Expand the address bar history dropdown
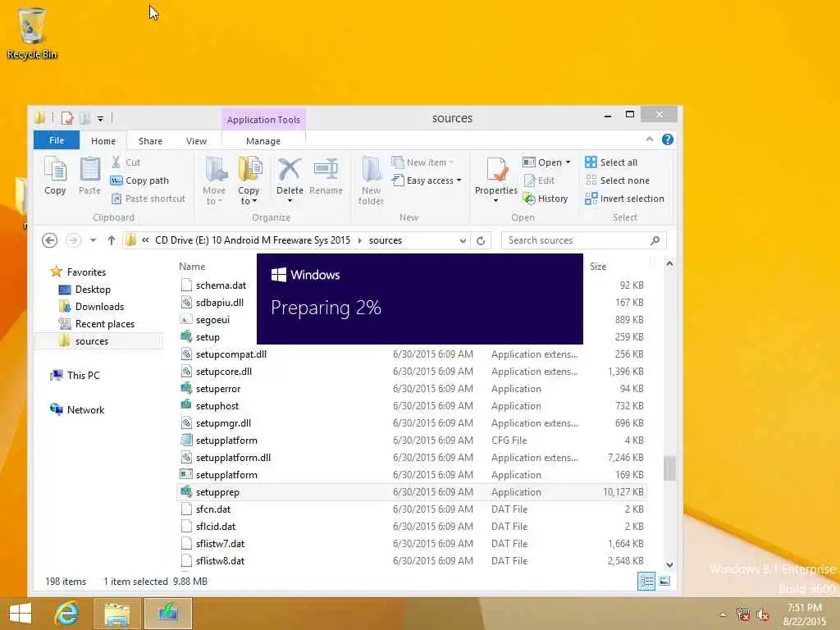 point(463,241)
